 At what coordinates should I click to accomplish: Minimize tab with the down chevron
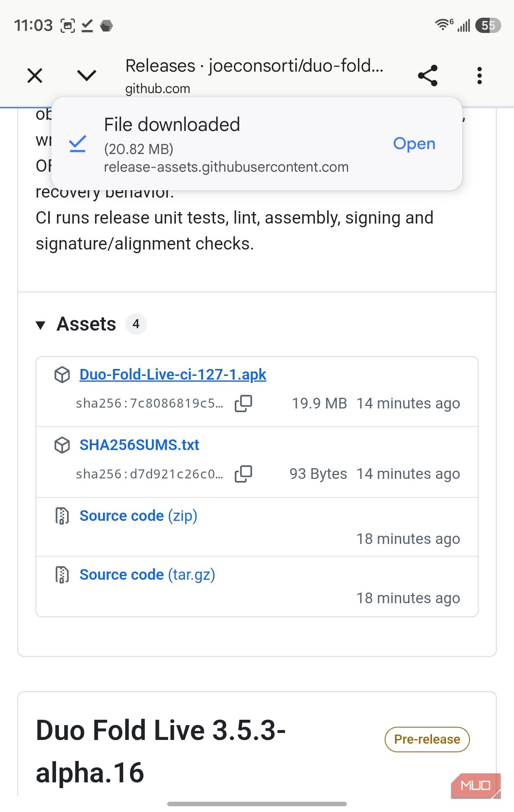coord(86,76)
